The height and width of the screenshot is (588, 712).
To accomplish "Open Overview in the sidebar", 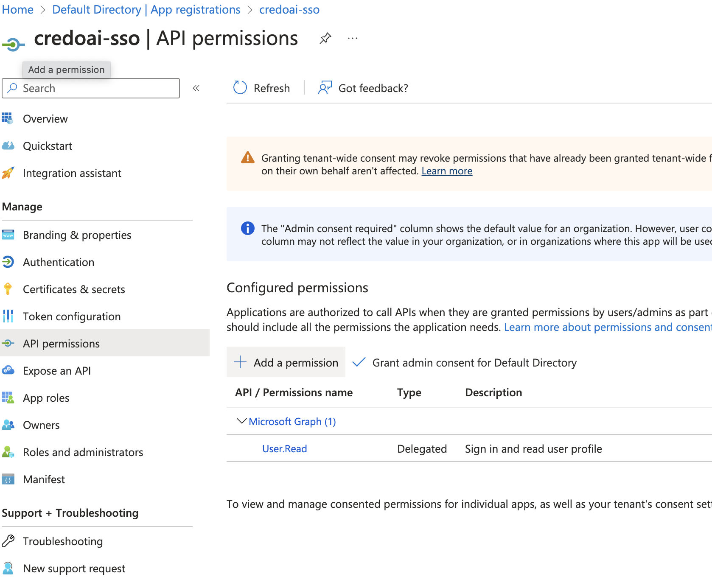I will point(45,119).
